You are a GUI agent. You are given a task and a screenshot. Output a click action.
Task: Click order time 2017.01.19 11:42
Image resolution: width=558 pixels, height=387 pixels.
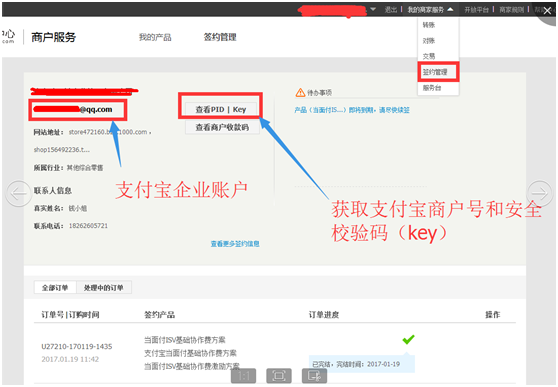coord(70,359)
